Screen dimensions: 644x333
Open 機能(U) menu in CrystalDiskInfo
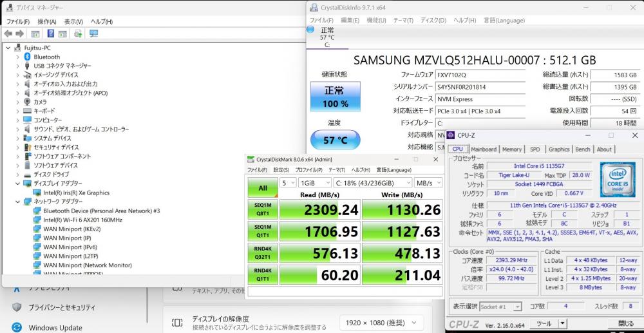(x=376, y=20)
